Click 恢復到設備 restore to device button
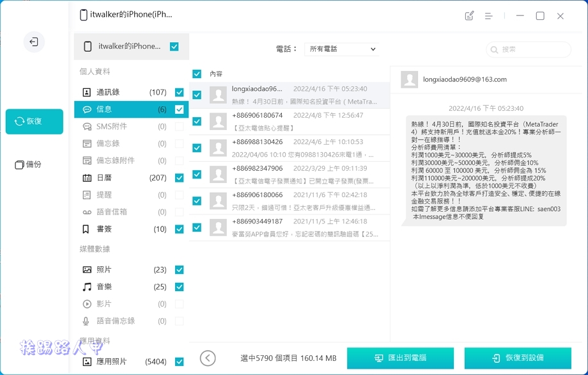The height and width of the screenshot is (375, 588). pos(518,358)
